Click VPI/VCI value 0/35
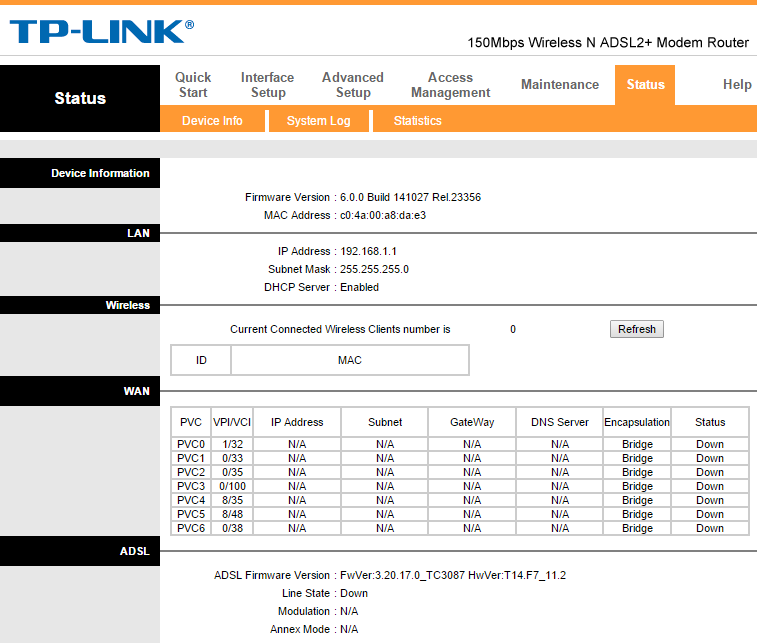757x643 pixels. (x=232, y=472)
